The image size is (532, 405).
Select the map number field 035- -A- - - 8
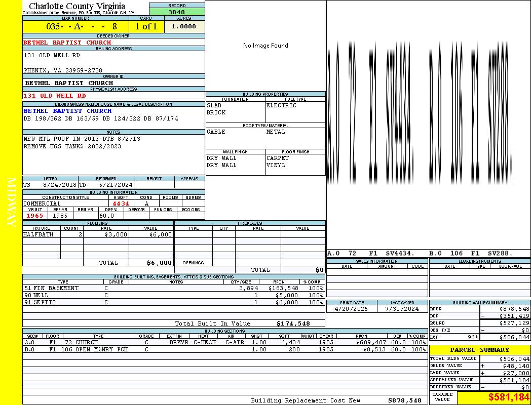tap(75, 26)
